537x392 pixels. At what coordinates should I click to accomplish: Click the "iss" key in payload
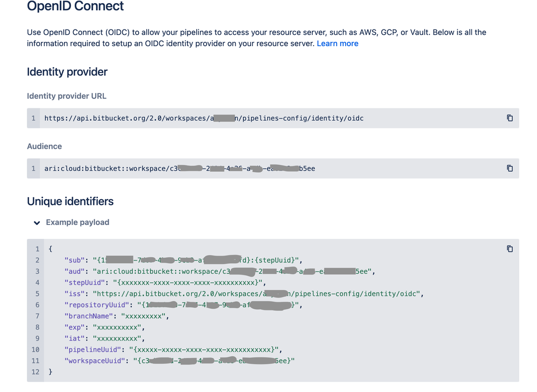[x=74, y=294]
